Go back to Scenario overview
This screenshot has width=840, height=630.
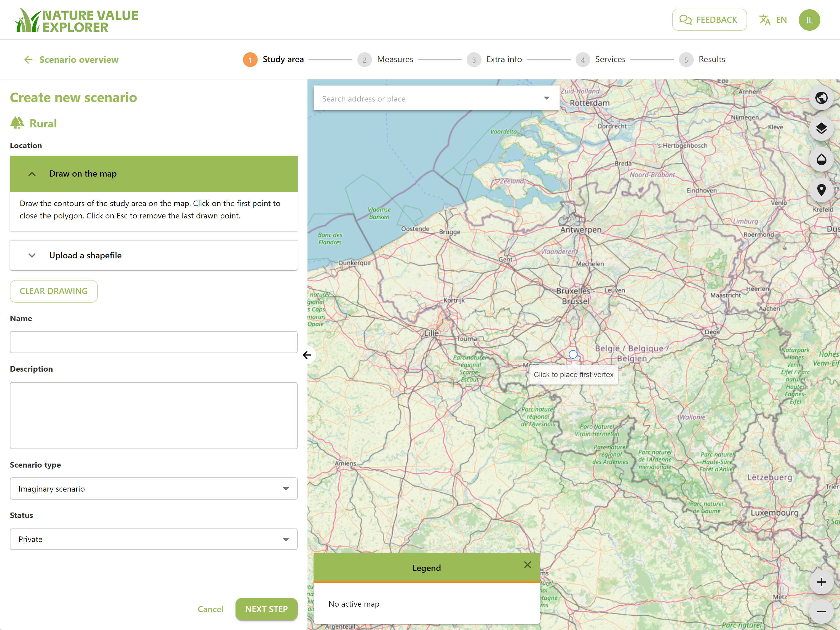[71, 60]
